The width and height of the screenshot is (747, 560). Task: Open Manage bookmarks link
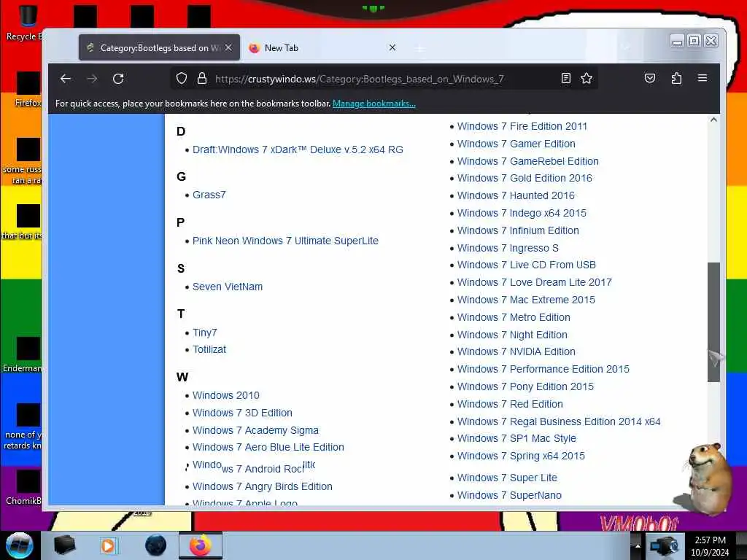374,104
